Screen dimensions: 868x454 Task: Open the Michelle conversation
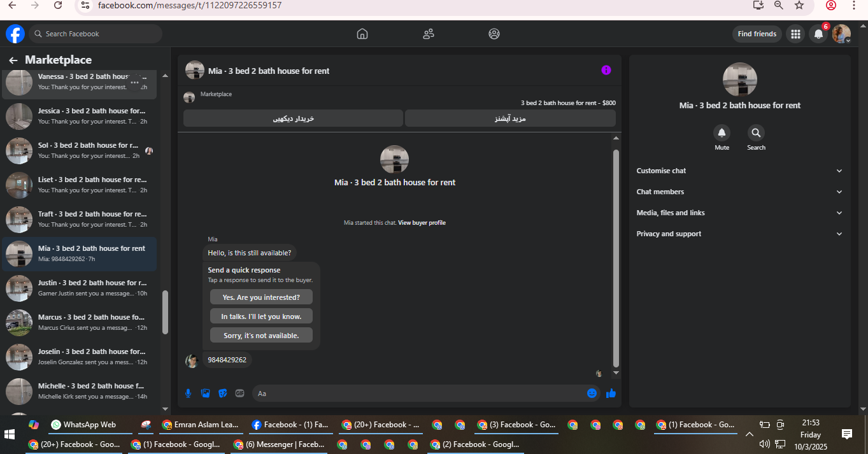80,391
